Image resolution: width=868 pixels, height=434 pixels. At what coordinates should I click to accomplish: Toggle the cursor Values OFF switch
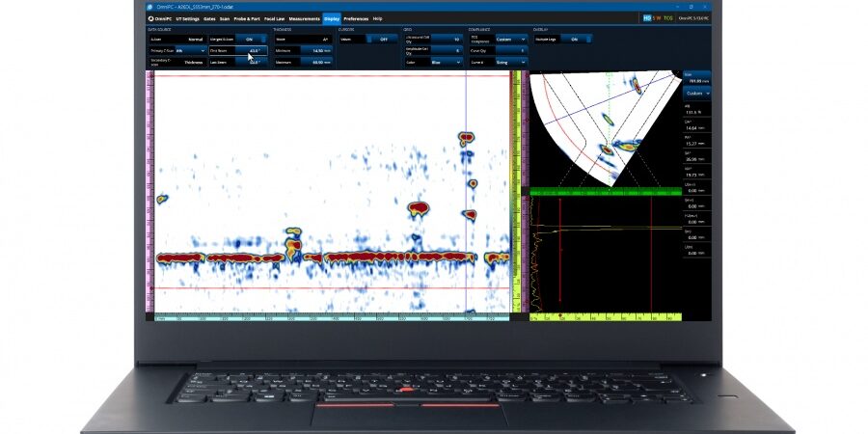click(383, 40)
